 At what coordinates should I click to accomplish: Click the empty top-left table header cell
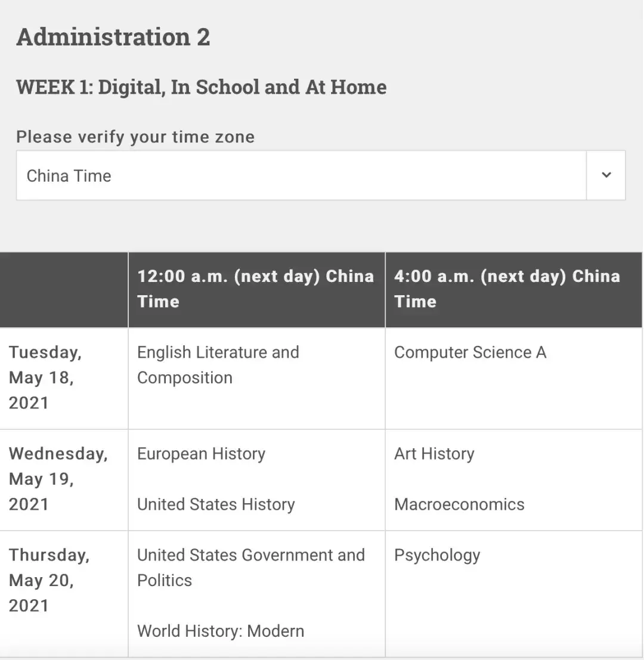pos(64,289)
